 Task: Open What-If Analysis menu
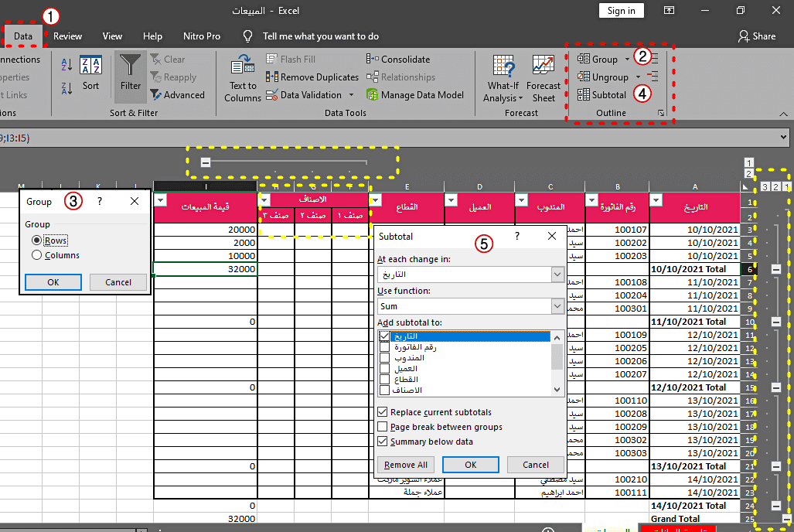503,78
